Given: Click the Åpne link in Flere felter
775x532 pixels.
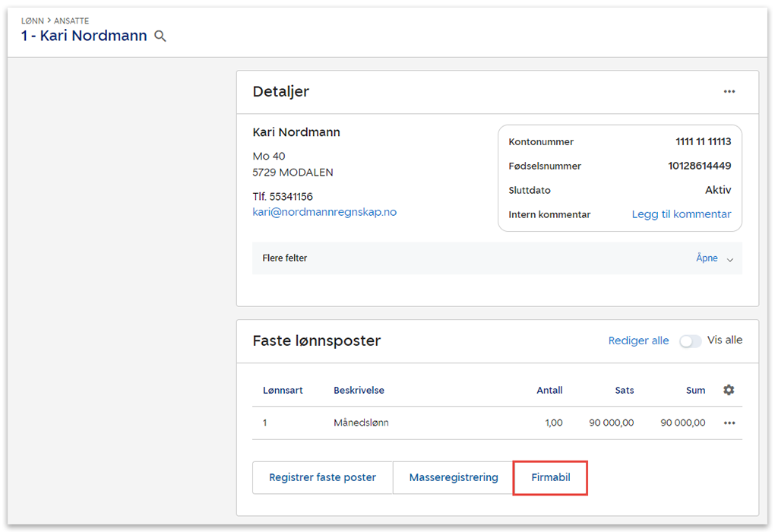Looking at the screenshot, I should pyautogui.click(x=706, y=258).
